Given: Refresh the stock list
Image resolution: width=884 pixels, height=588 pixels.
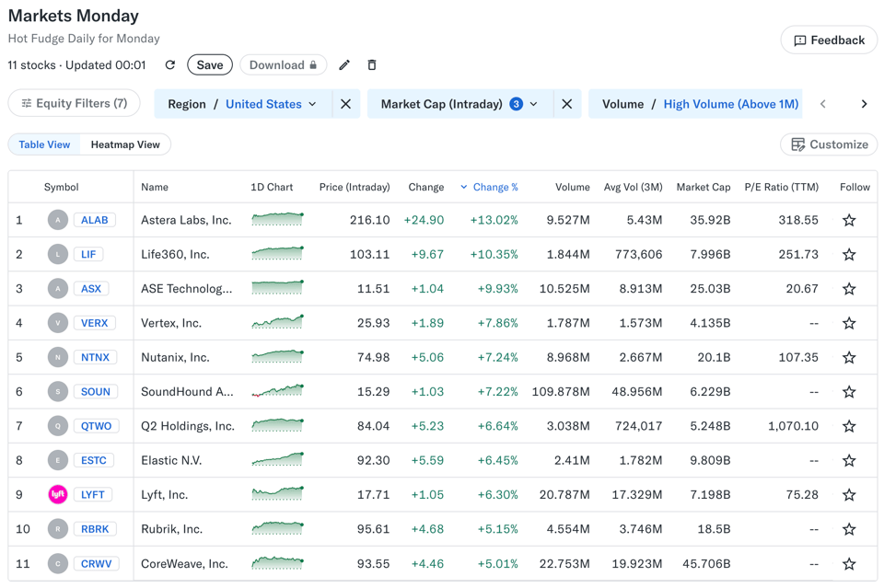Looking at the screenshot, I should 170,64.
